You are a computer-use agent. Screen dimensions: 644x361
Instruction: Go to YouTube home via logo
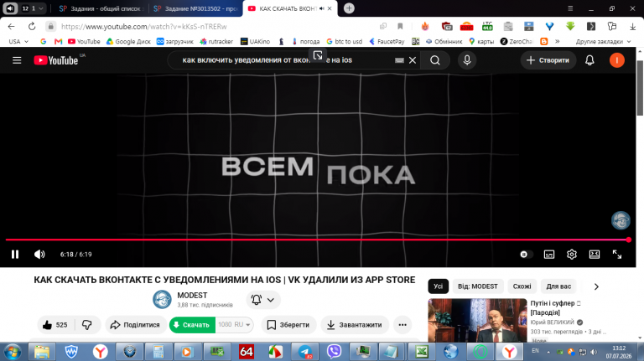pos(56,60)
